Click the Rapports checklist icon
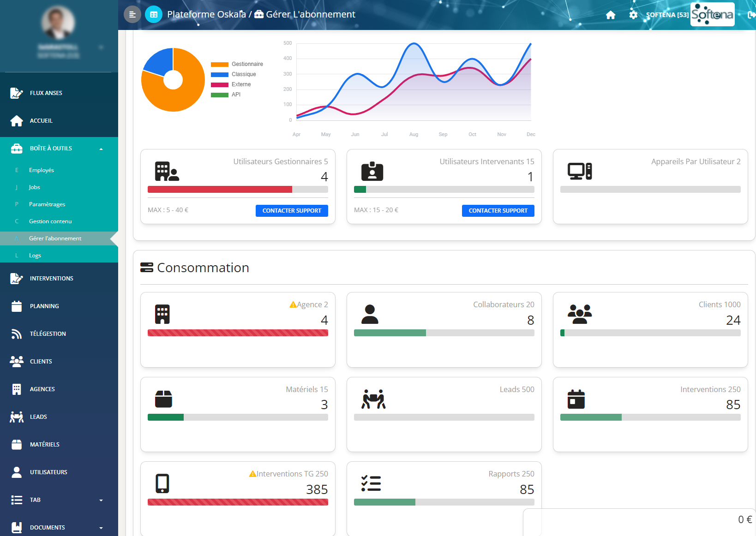 point(371,483)
